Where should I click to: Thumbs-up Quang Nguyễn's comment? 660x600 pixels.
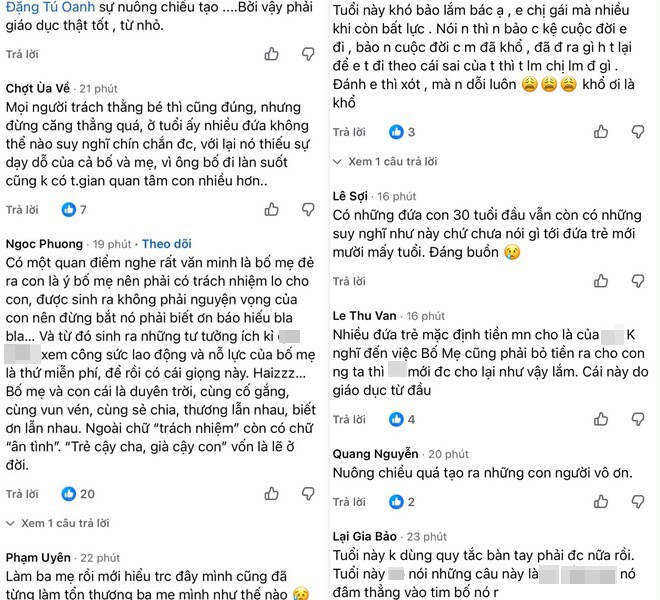601,501
